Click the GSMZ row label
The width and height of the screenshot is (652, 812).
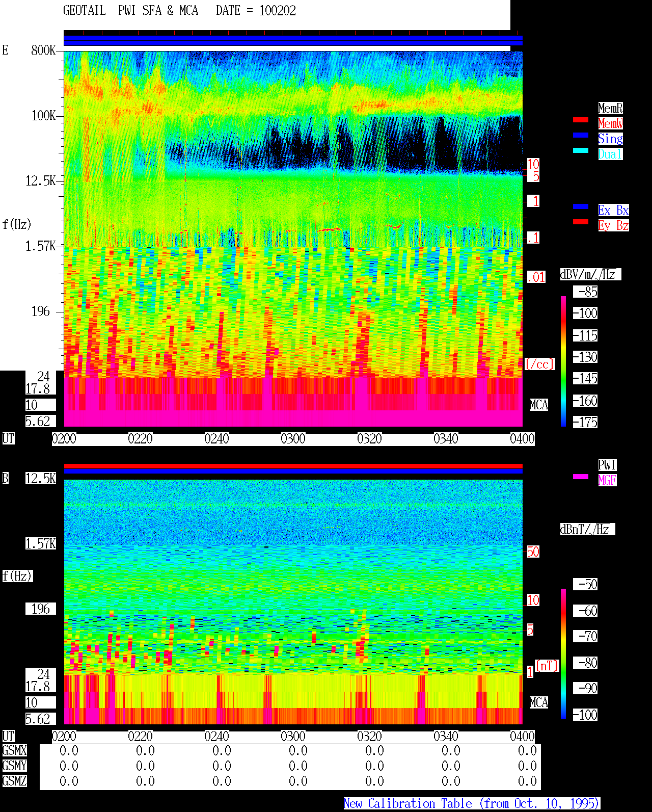click(14, 781)
